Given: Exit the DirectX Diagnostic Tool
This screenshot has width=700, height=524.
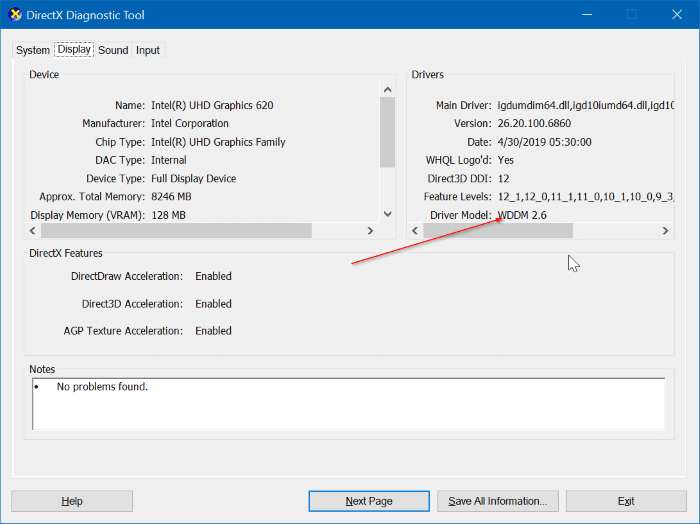Looking at the screenshot, I should 626,501.
